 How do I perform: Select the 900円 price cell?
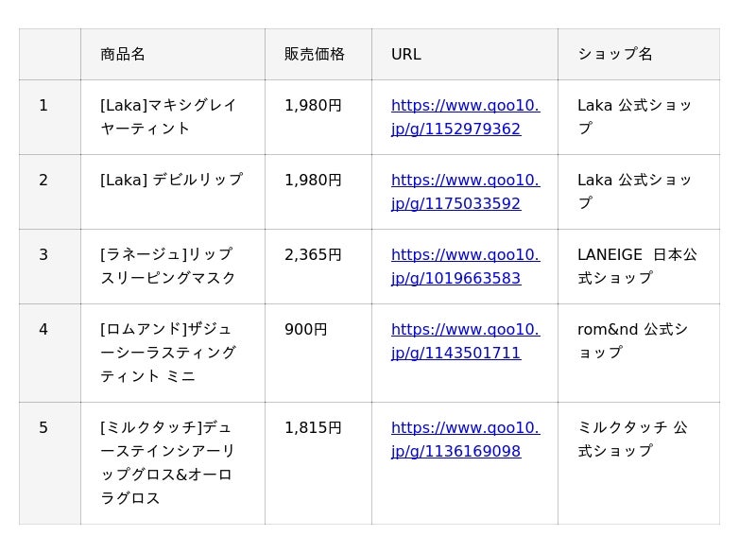point(305,330)
